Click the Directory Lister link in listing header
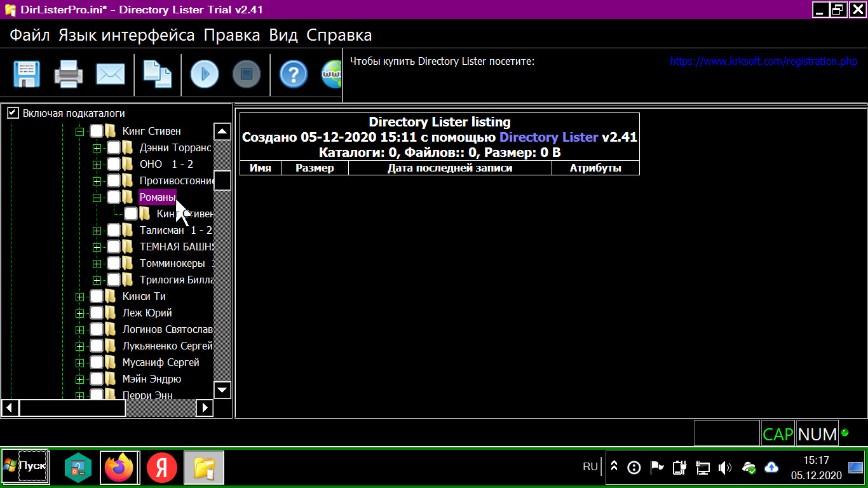 [548, 137]
